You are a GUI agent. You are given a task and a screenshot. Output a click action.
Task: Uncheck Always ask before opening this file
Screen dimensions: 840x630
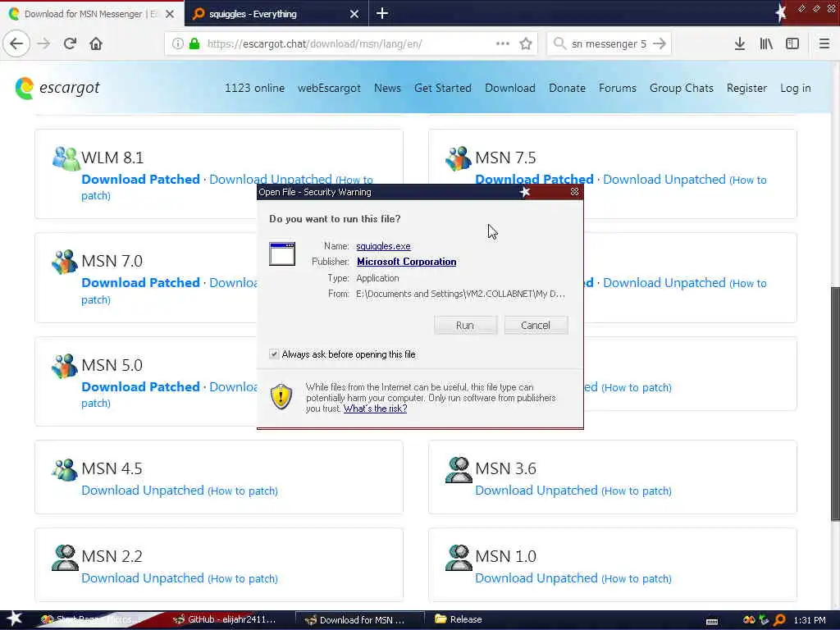click(x=274, y=354)
